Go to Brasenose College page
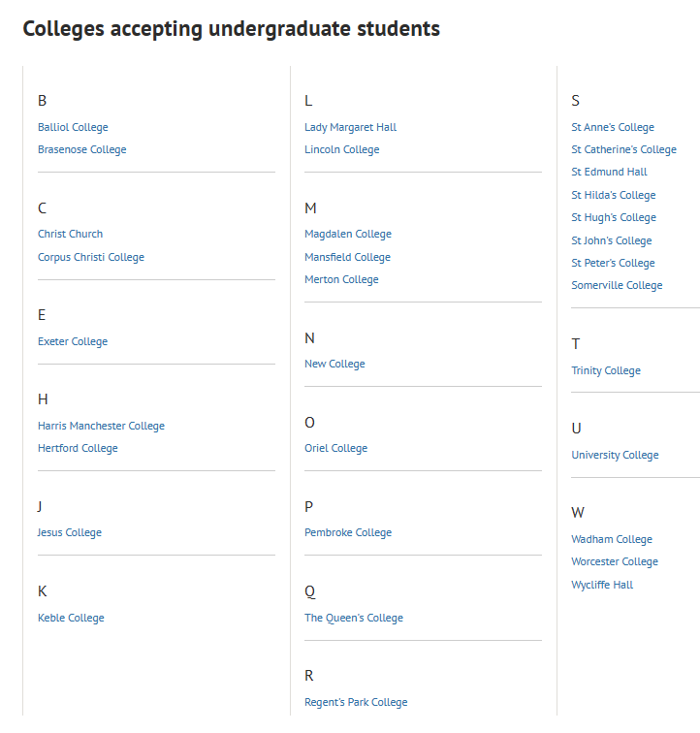Viewport: 700px width, 733px height. (x=81, y=149)
